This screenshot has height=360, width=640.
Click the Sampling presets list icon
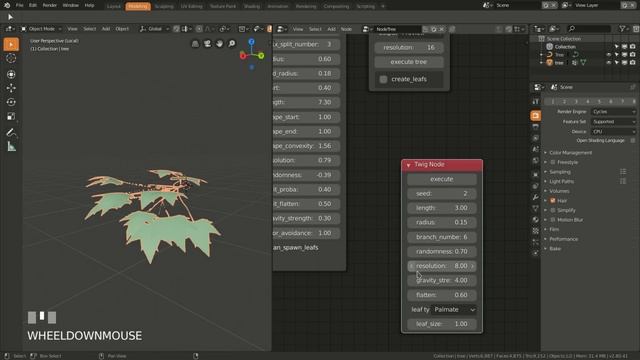623,172
